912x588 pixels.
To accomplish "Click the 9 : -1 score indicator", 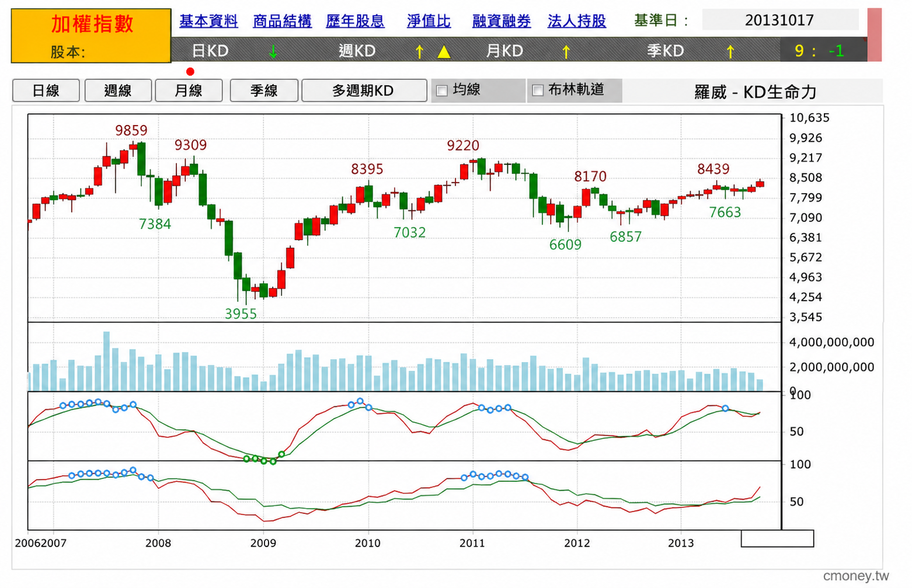I will point(819,51).
